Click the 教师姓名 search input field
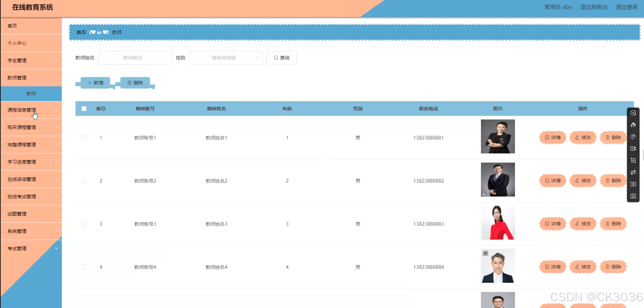The image size is (644, 308). click(x=135, y=58)
